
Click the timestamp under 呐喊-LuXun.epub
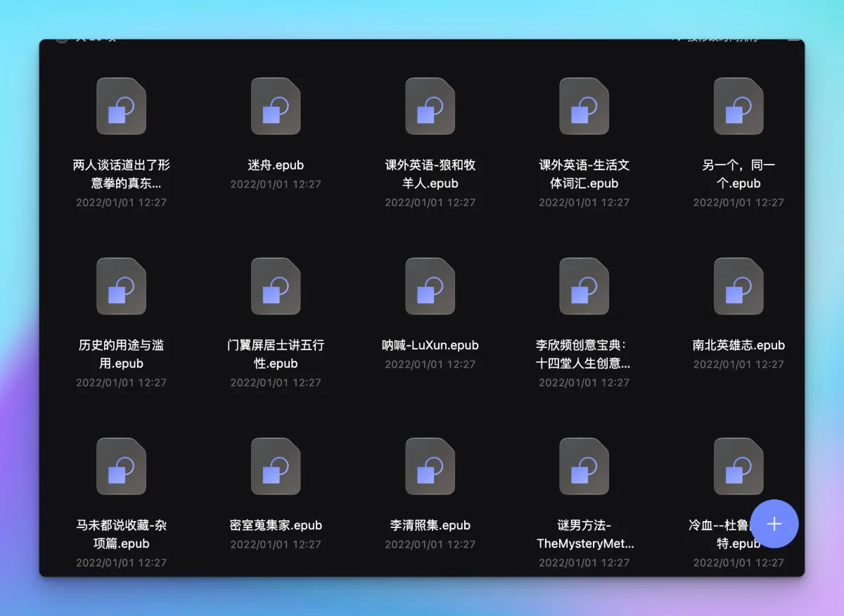tap(430, 364)
